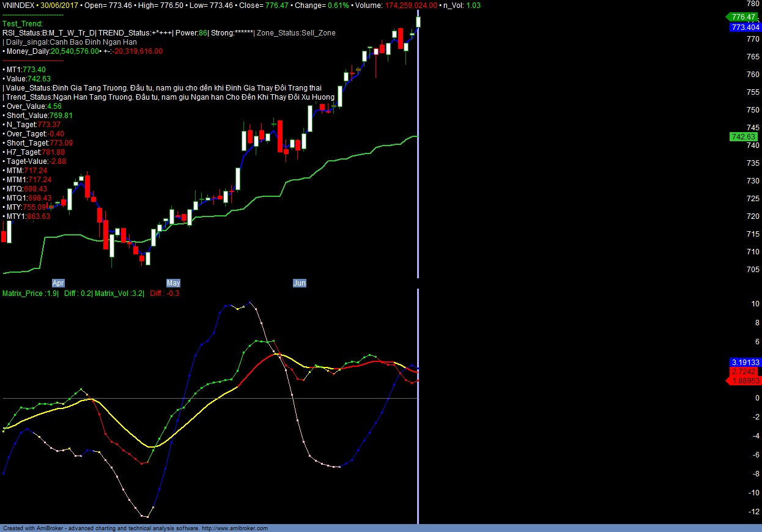Click the Zone_Status:Sell_Zone text
The height and width of the screenshot is (532, 762).
pyautogui.click(x=296, y=33)
